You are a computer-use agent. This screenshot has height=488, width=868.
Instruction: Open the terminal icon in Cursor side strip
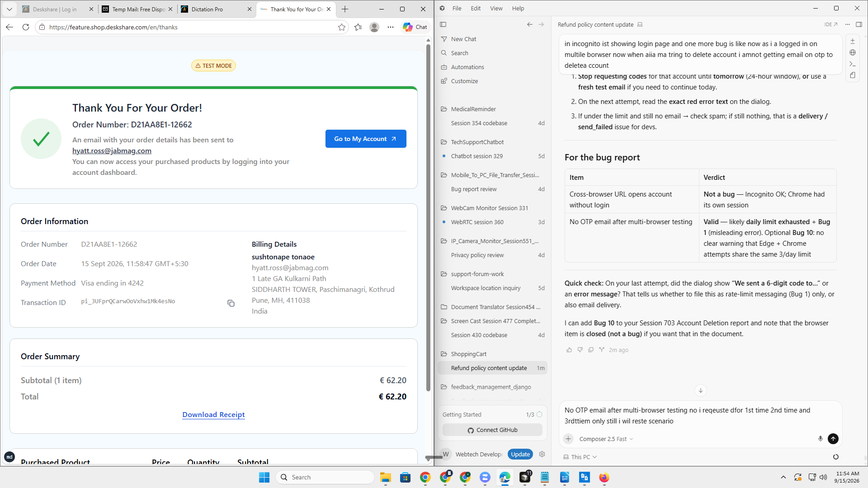(x=852, y=64)
